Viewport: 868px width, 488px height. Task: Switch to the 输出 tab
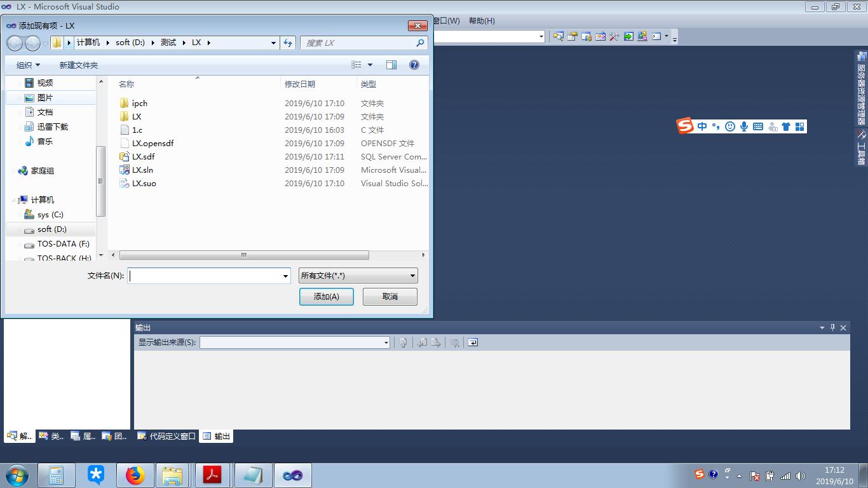(217, 437)
